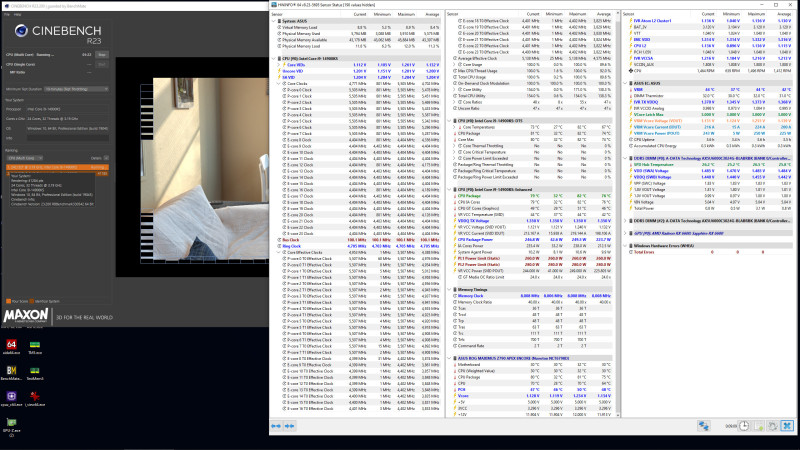This screenshot has height=450, width=800.
Task: Click Maximum column header in right pane
Action: pyautogui.click(x=758, y=14)
